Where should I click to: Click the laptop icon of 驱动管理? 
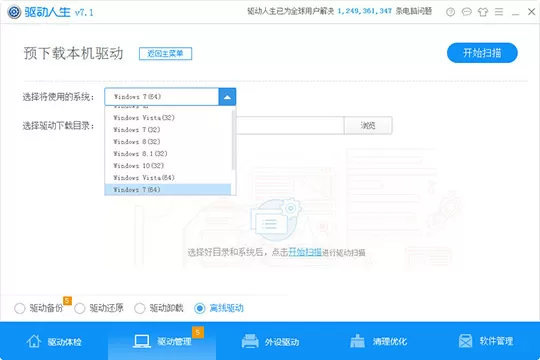click(142, 341)
